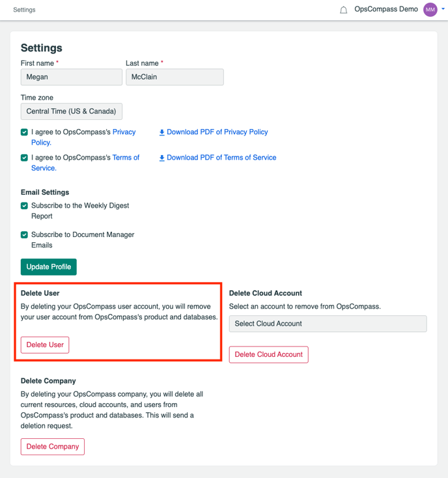Click the First name input field
Viewport: 448px width, 478px height.
click(72, 77)
